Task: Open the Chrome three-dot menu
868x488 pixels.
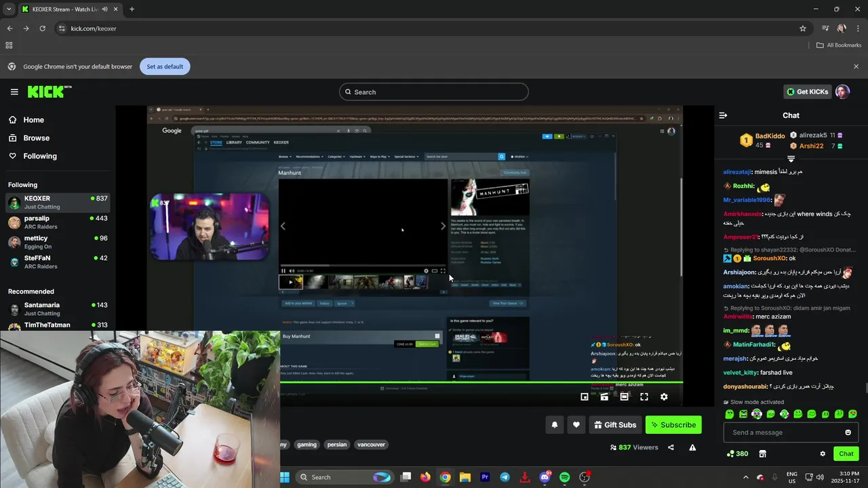Action: [x=858, y=28]
